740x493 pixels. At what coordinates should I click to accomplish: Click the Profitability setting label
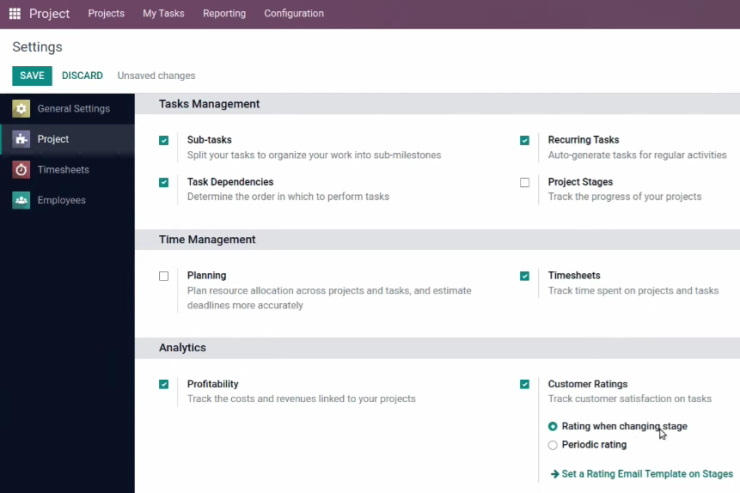pos(213,384)
